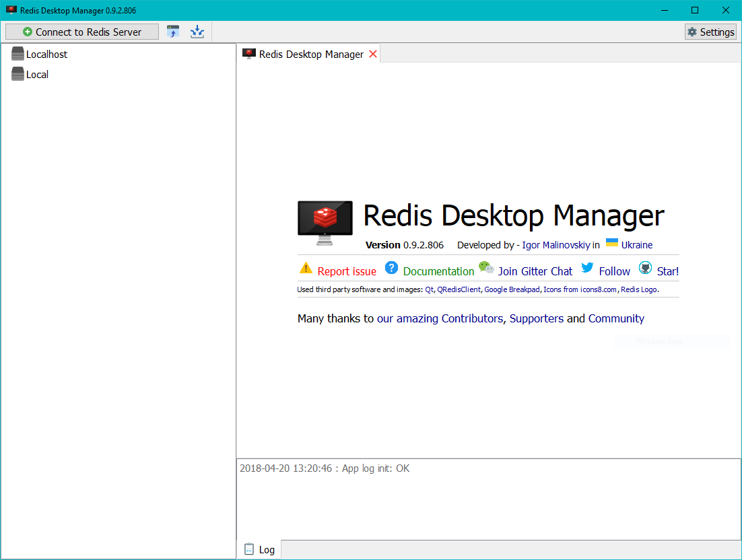Select the Localhost server icon

click(18, 54)
